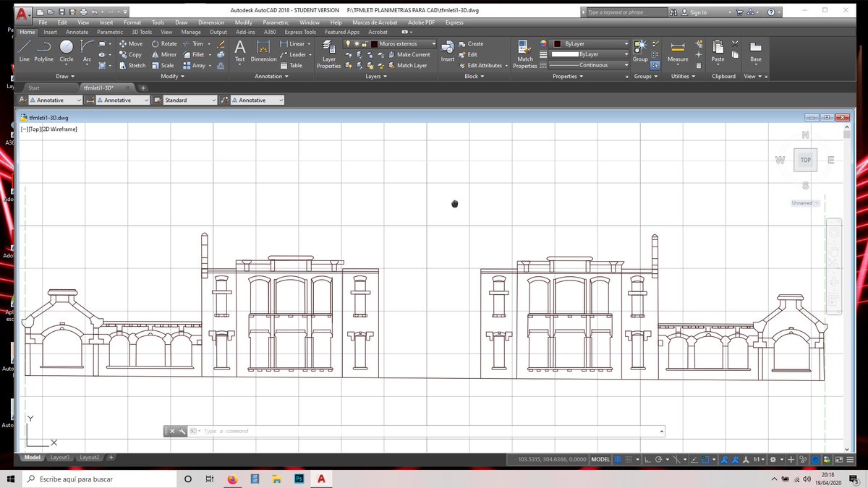Click the Group tool
The height and width of the screenshot is (488, 868).
tap(640, 51)
